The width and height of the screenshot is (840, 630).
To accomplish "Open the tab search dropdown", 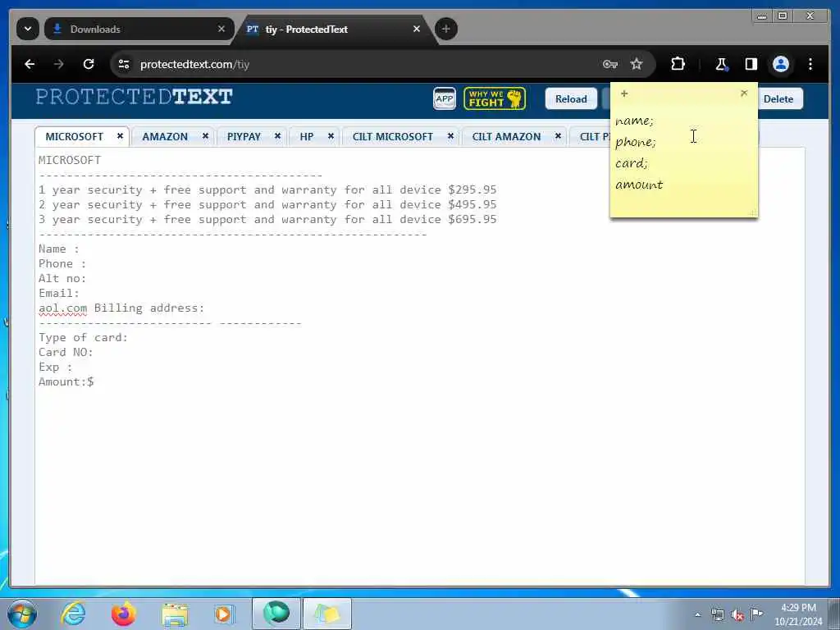I will [x=27, y=29].
